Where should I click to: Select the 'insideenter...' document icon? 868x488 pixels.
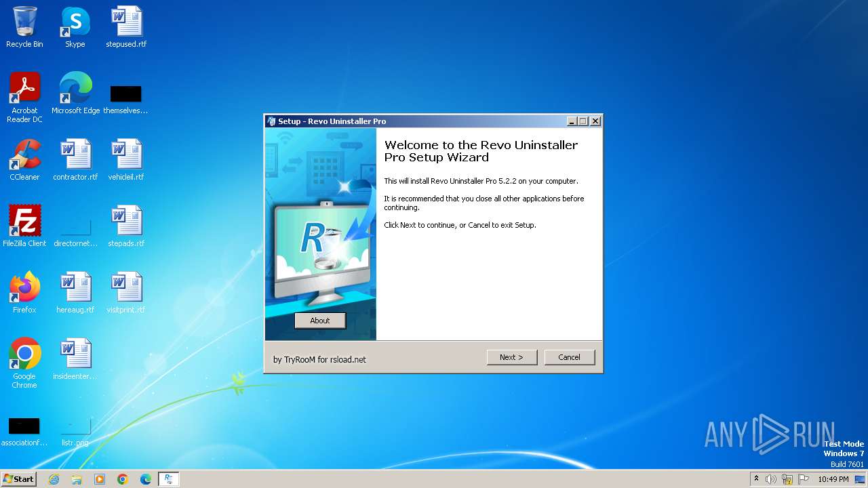tap(75, 359)
